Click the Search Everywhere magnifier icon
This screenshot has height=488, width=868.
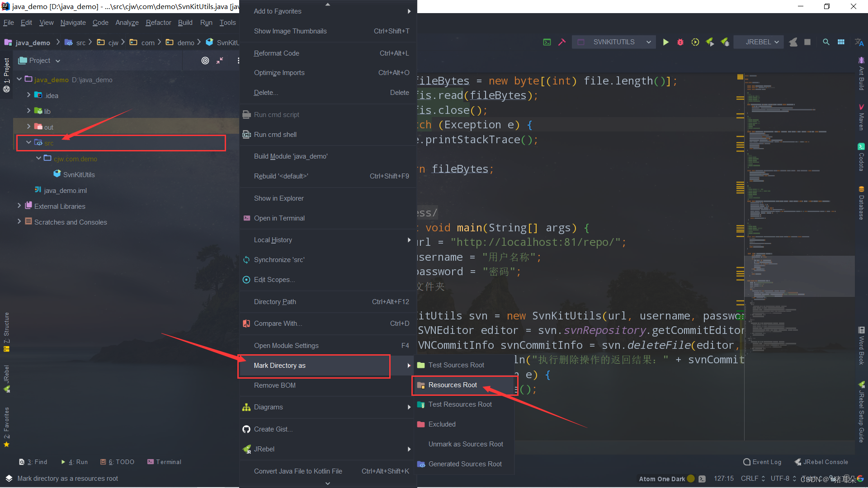pos(826,42)
